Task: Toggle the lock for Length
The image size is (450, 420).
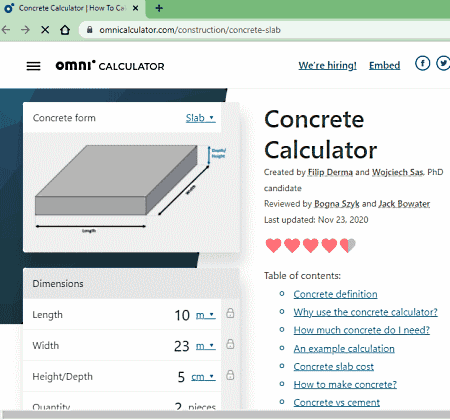Action: (x=230, y=313)
